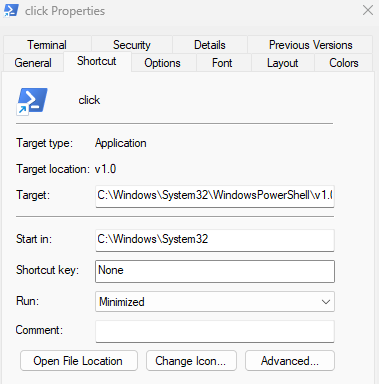This screenshot has width=379, height=384.
Task: Open the Security tab
Action: pyautogui.click(x=132, y=45)
